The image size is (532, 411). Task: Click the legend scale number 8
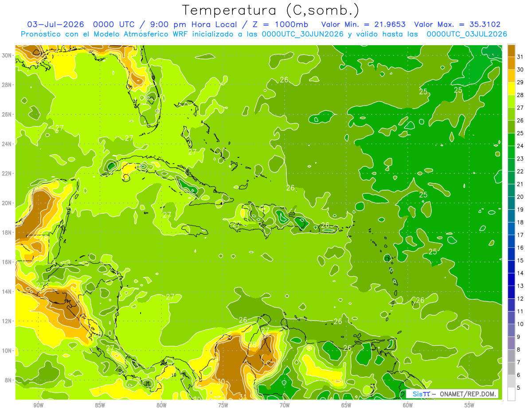click(519, 349)
